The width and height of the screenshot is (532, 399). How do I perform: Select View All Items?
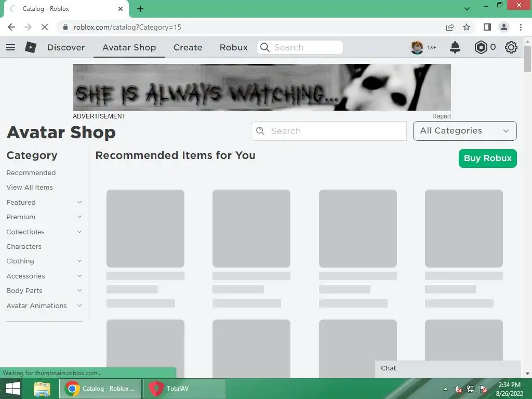point(30,187)
